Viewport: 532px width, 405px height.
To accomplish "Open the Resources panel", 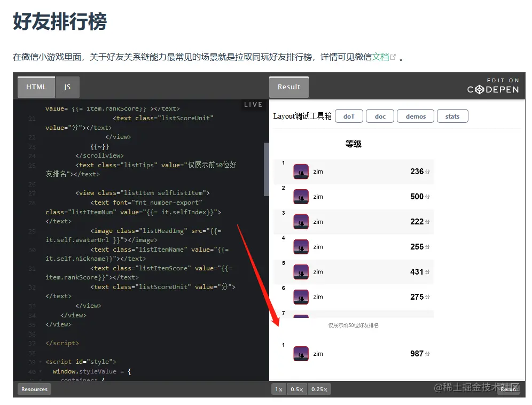I will point(34,389).
